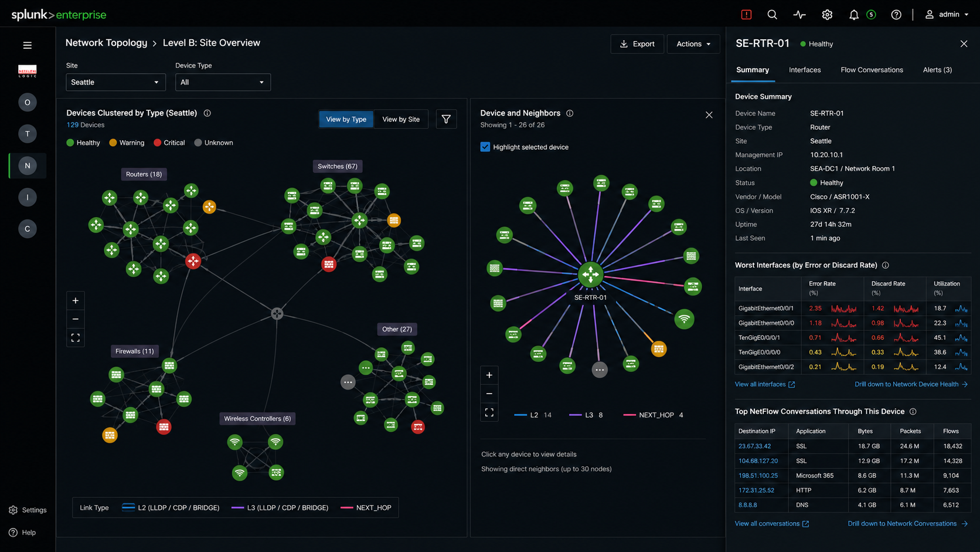The height and width of the screenshot is (552, 980).
Task: Click L2 link type legend swatch
Action: [x=128, y=507]
